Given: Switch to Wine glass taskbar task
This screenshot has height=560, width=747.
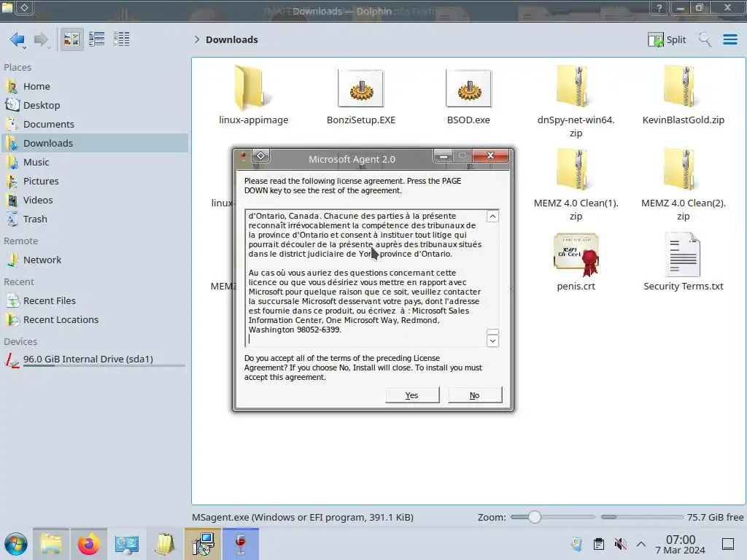Looking at the screenshot, I should point(240,544).
